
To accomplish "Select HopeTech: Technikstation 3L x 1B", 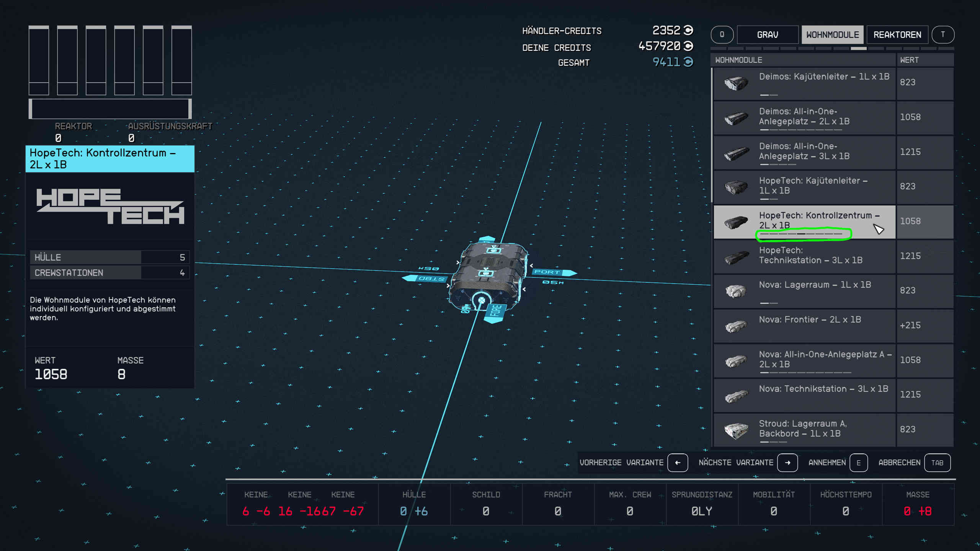I will click(x=804, y=256).
